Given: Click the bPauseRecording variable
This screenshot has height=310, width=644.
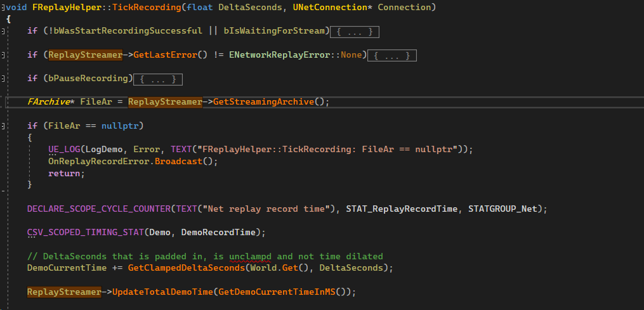Looking at the screenshot, I should (x=88, y=79).
